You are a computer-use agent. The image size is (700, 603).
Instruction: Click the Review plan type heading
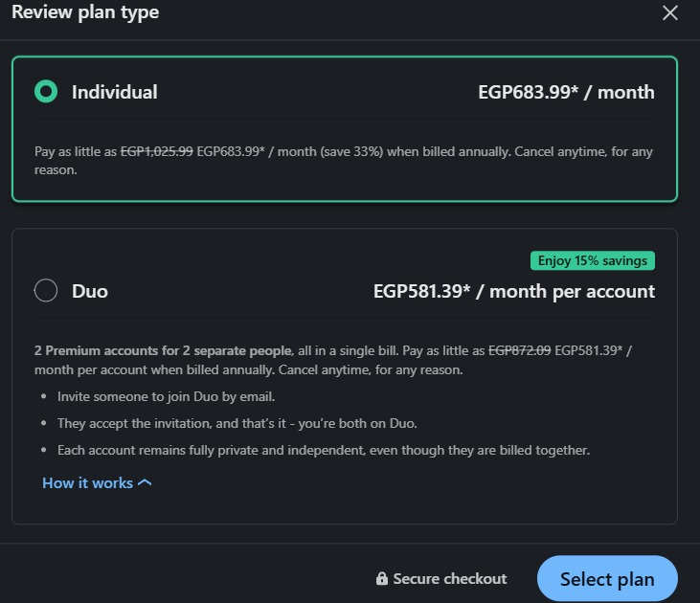click(85, 12)
